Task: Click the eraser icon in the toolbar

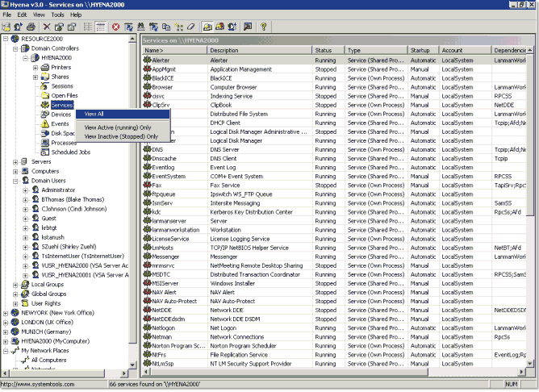Action: tap(191, 27)
